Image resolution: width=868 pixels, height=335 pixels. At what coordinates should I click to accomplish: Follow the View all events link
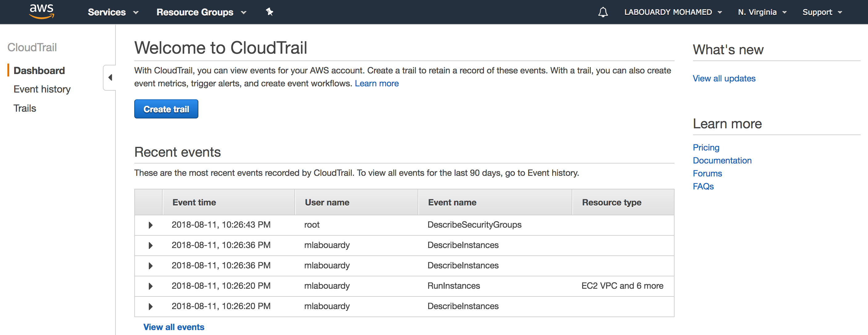point(173,327)
